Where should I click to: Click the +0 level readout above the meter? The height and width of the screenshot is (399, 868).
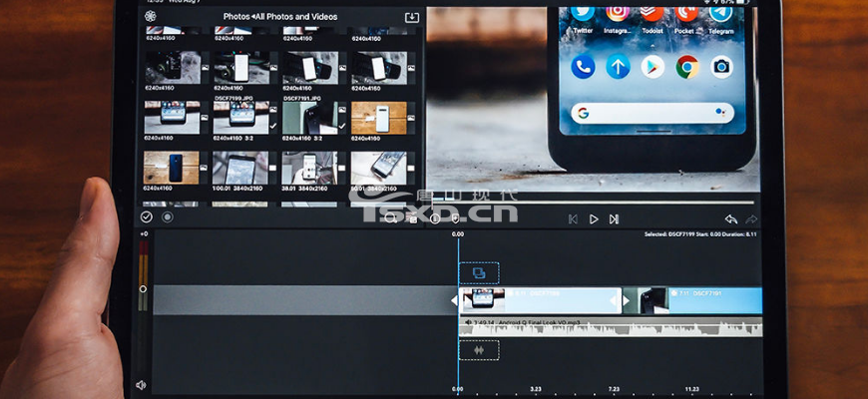(144, 234)
